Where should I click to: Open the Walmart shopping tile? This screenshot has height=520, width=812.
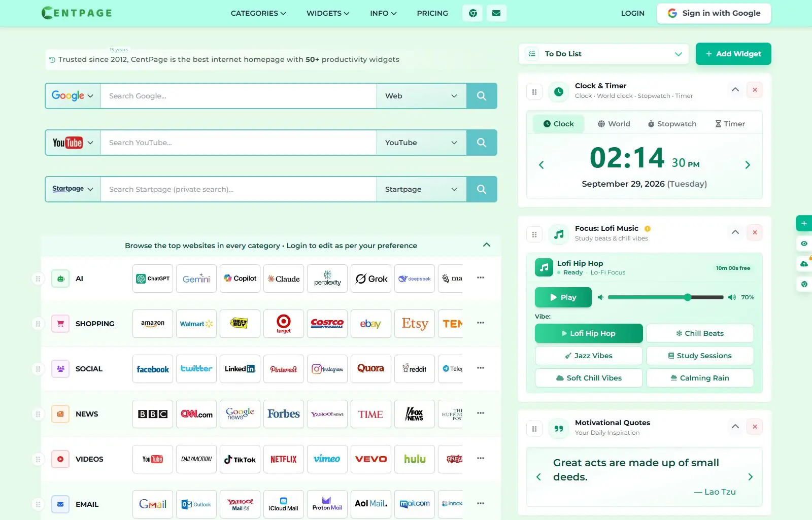point(196,324)
